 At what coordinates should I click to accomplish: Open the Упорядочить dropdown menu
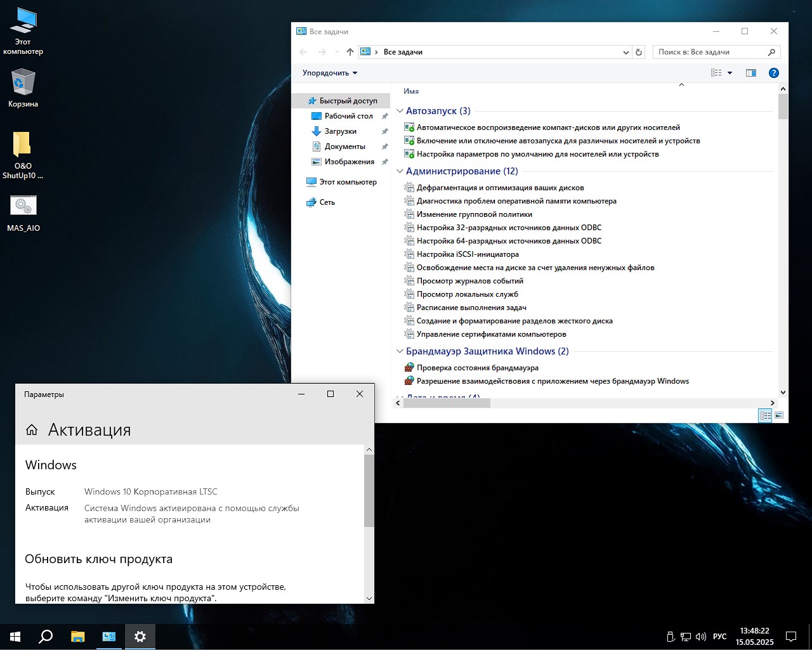click(x=330, y=73)
